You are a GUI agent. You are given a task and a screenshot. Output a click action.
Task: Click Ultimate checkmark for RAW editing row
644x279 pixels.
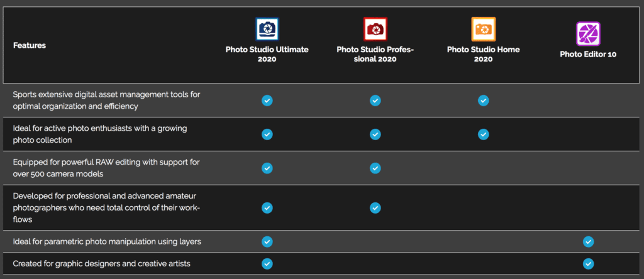(x=267, y=168)
